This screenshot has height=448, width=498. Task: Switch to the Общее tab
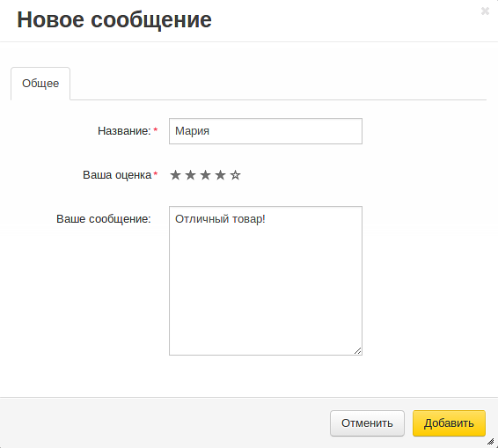(40, 84)
